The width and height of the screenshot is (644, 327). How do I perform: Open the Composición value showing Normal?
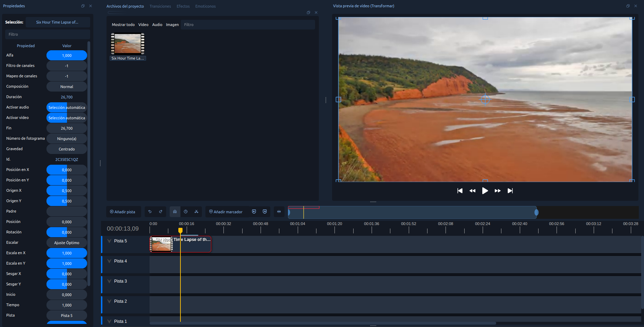pyautogui.click(x=67, y=87)
